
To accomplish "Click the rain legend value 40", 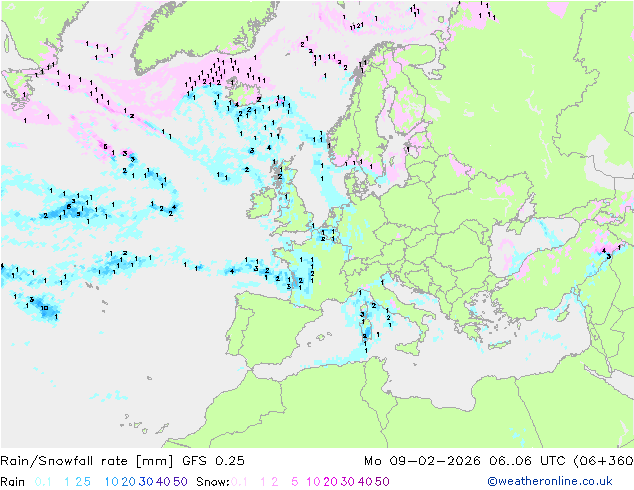I will point(163,482).
